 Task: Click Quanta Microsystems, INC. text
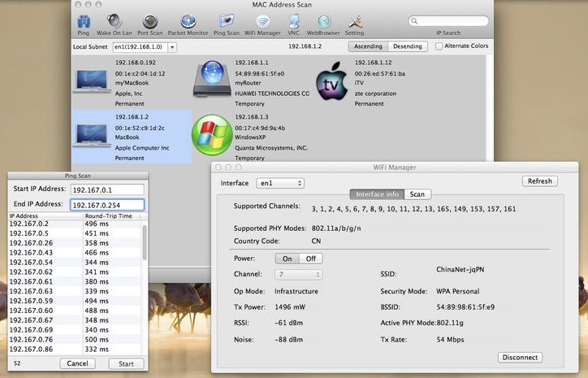coord(271,148)
